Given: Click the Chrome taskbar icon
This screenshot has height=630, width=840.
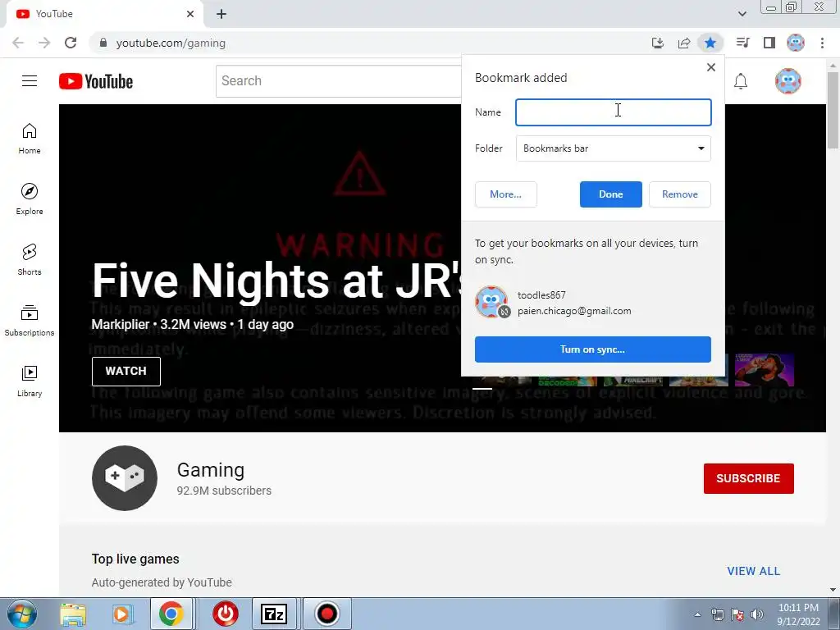Looking at the screenshot, I should [x=171, y=614].
